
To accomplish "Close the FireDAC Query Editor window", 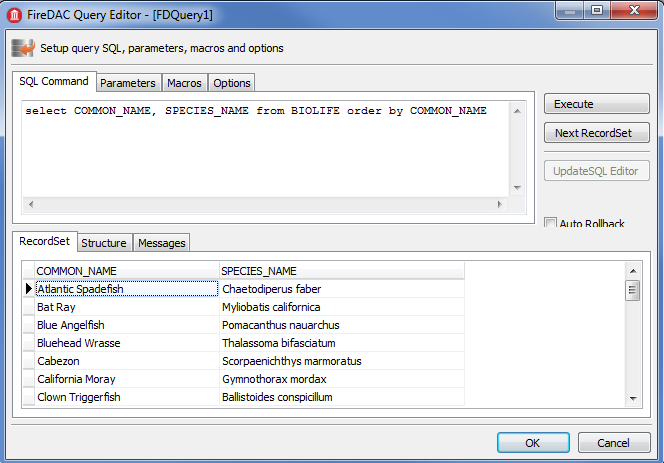I will (634, 10).
